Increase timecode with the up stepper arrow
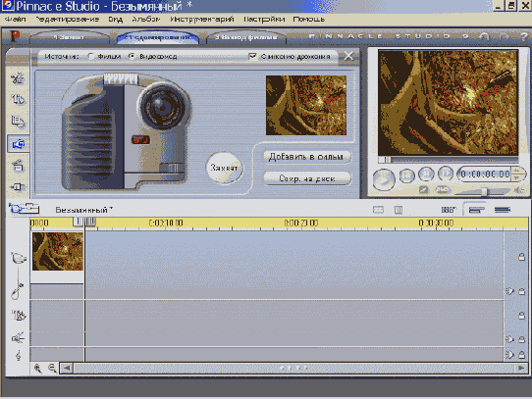532x399 pixels. pos(516,171)
